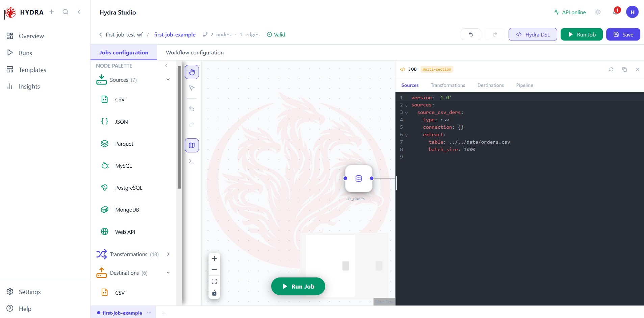This screenshot has width=644, height=318.
Task: Open the Hydra DSL view
Action: click(533, 34)
